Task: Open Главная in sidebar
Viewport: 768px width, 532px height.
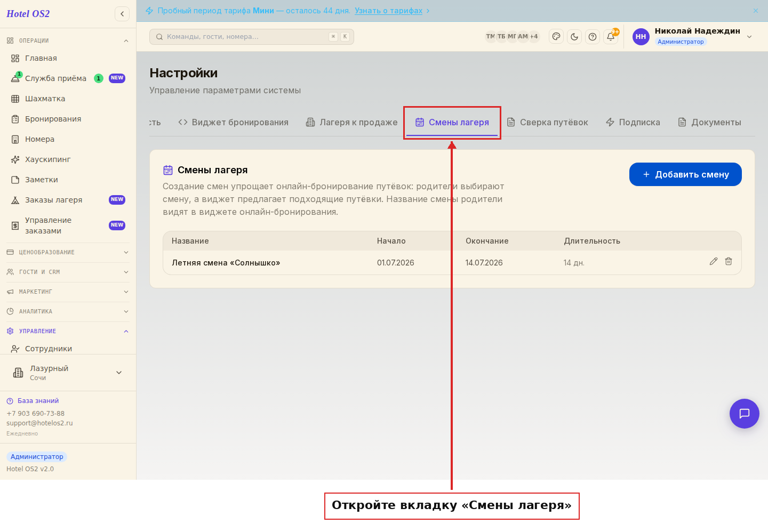Action: (68, 58)
